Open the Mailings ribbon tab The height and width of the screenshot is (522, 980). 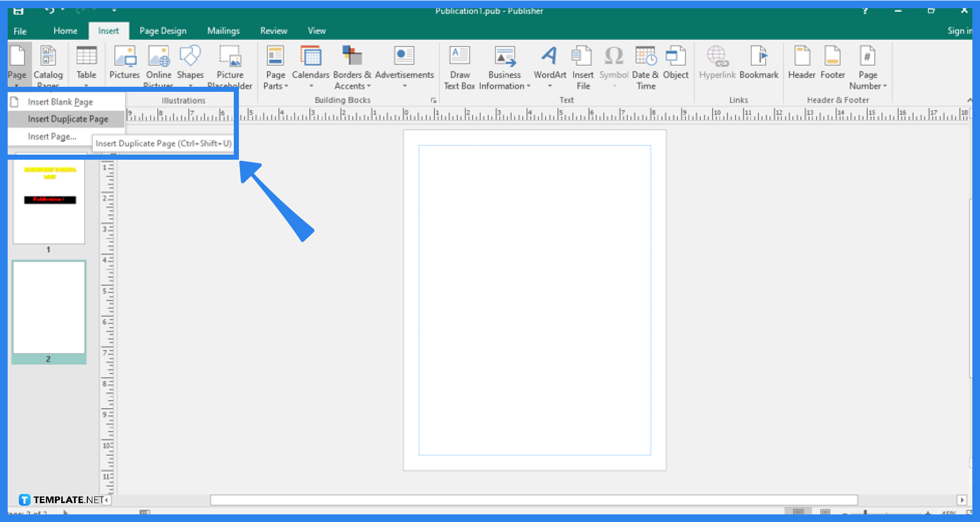223,30
